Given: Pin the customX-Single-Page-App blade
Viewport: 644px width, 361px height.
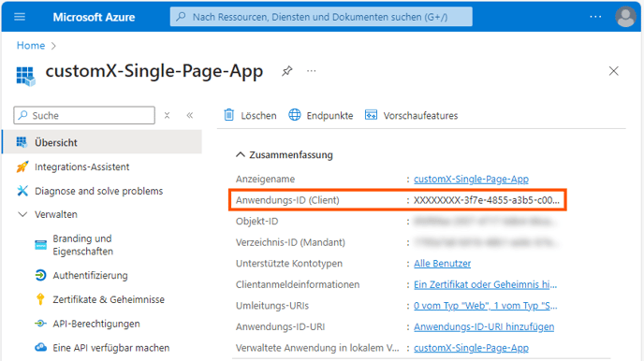Looking at the screenshot, I should 286,71.
